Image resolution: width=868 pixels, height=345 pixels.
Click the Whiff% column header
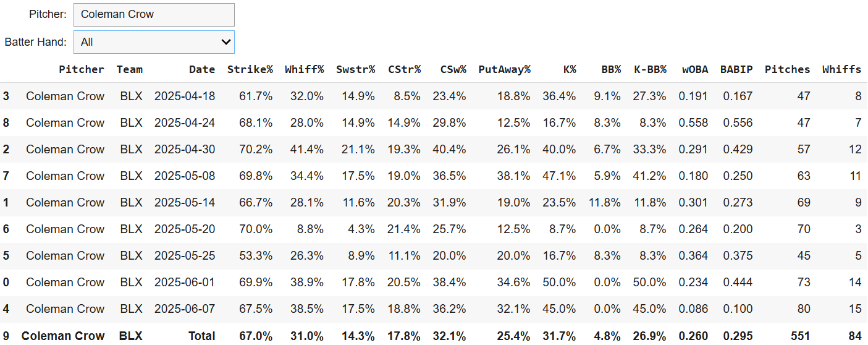[x=304, y=69]
